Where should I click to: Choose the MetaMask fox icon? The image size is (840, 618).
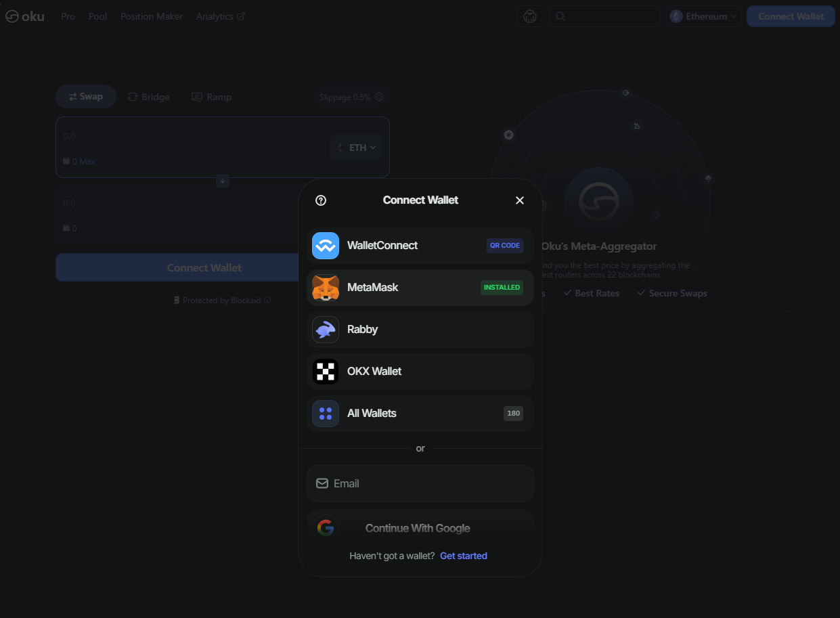click(x=326, y=288)
